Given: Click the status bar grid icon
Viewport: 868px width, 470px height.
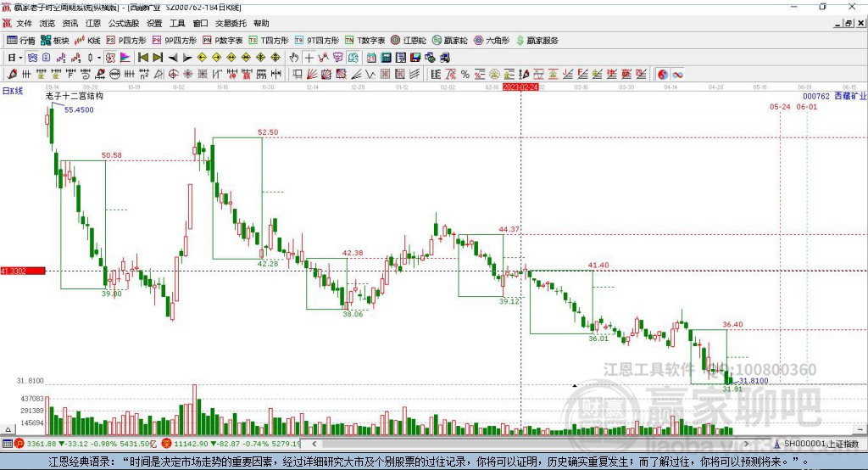Looking at the screenshot, I should 7,444.
